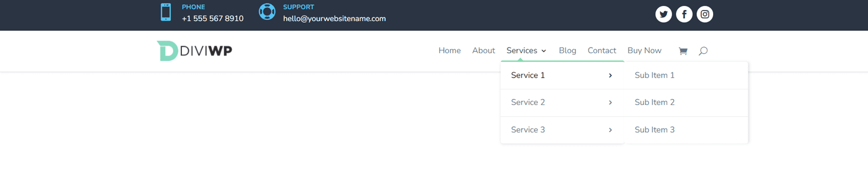Screen dimensions: 868x181
Task: Click the support email address
Action: (x=334, y=18)
